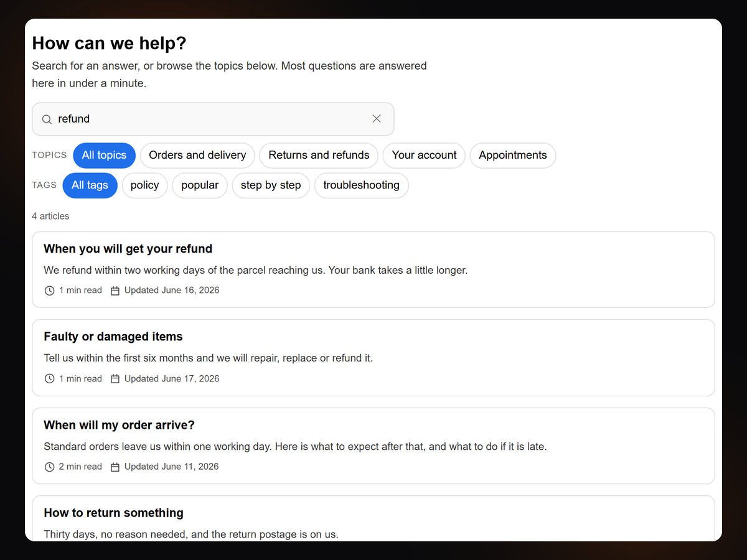Click calendar icon beside Updated June 17
This screenshot has height=560, width=747.
coord(115,379)
